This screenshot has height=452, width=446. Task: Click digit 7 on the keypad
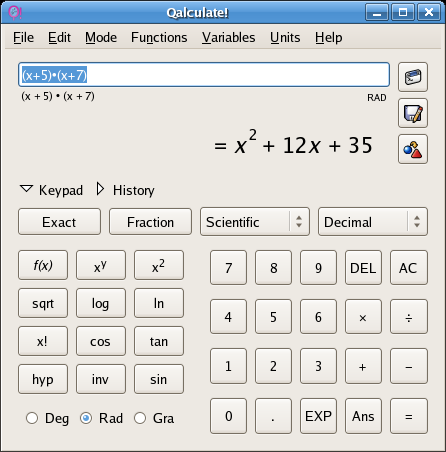click(228, 268)
